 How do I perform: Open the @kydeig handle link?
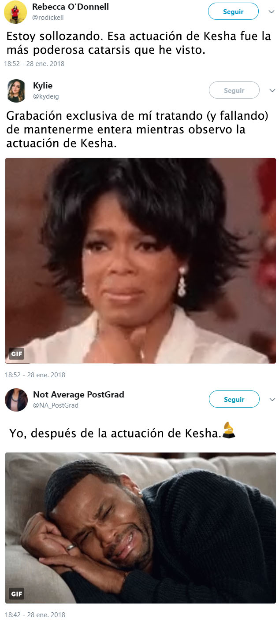(46, 96)
